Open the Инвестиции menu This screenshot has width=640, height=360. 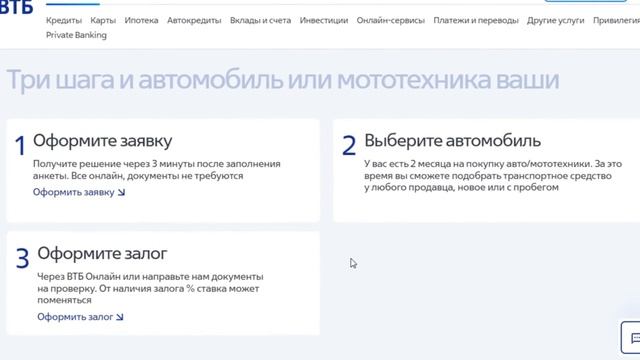coord(324,20)
